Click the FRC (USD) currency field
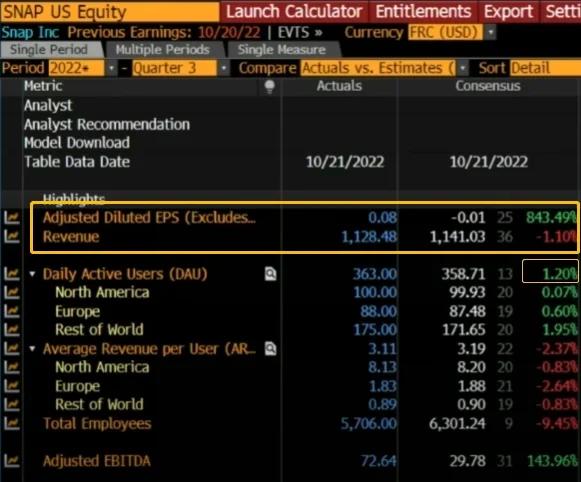 coord(445,32)
